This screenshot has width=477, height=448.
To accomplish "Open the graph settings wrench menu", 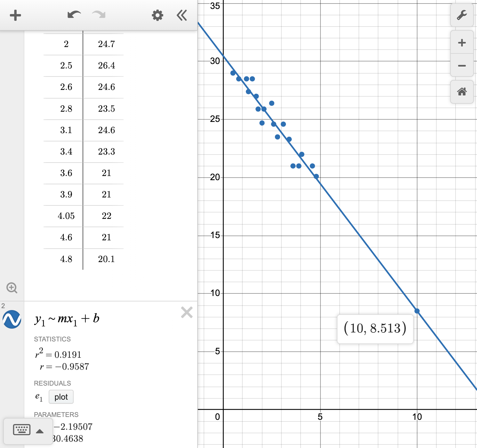I will point(462,15).
